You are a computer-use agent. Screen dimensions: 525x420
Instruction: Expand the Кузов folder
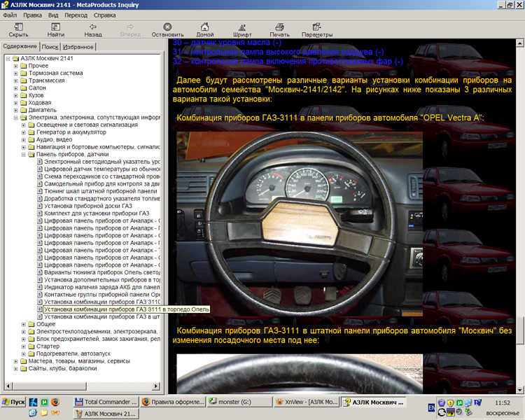tap(15, 95)
